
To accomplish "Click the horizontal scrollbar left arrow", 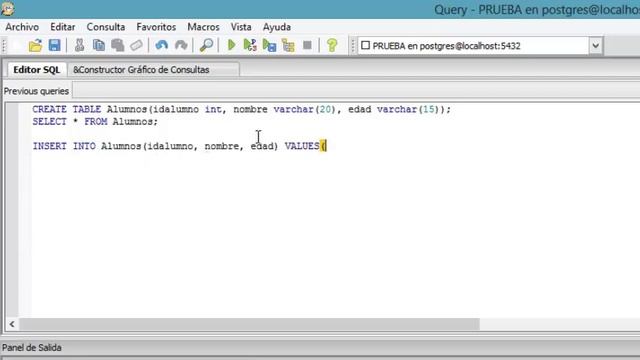I will point(12,324).
